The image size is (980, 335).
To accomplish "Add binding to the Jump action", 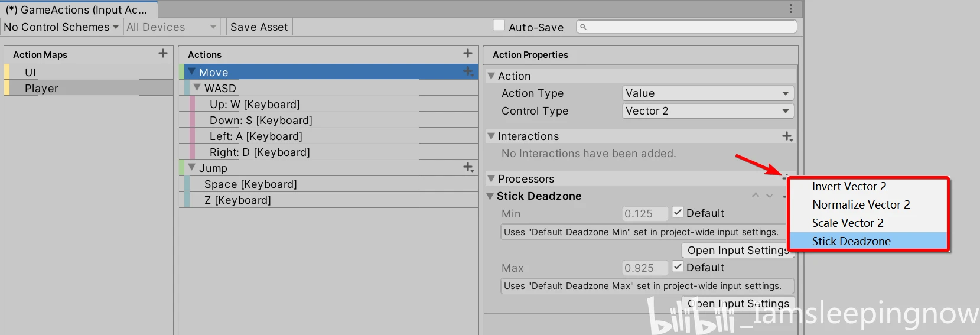I will 468,168.
